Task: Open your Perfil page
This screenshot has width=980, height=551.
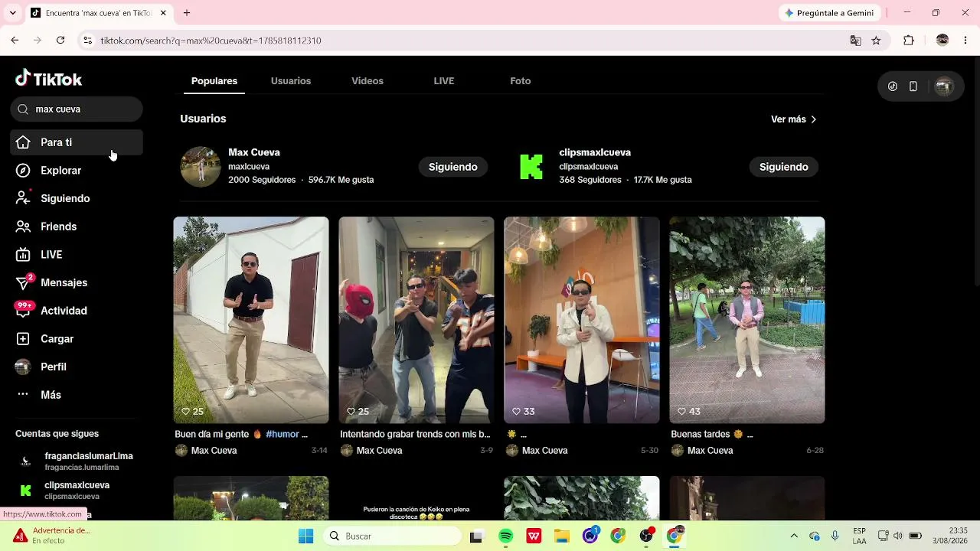Action: 77,367
